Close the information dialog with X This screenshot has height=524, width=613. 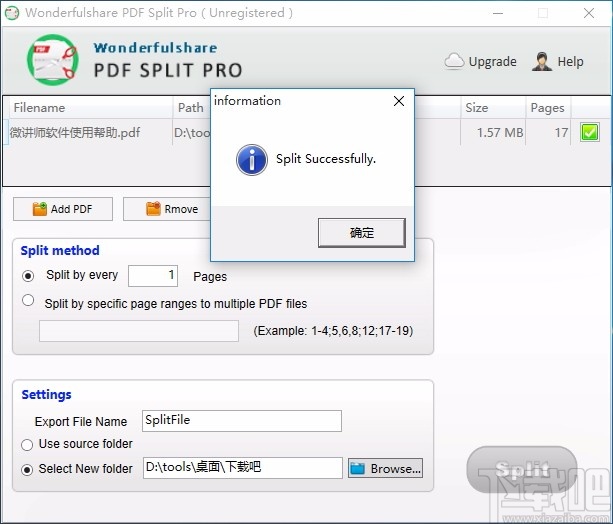pyautogui.click(x=399, y=101)
